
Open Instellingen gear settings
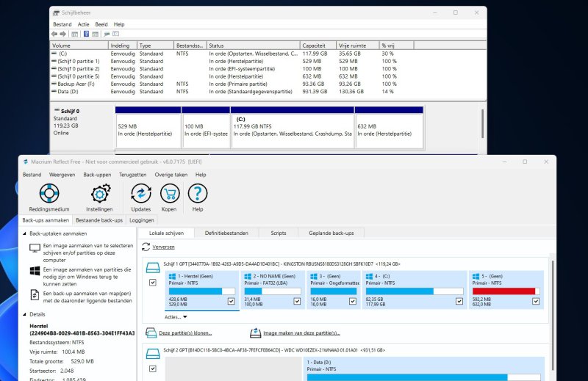point(99,194)
